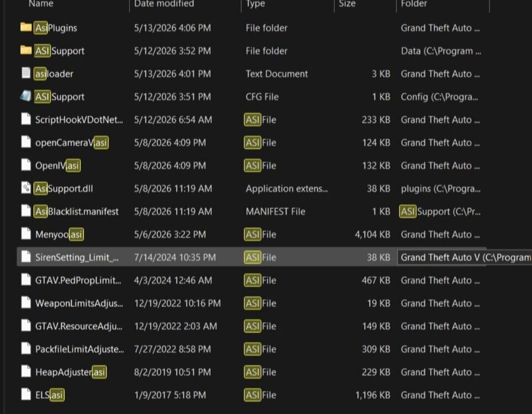Click the 7/14/2024 10:35 PM date
The width and height of the screenshot is (532, 414).
click(175, 257)
